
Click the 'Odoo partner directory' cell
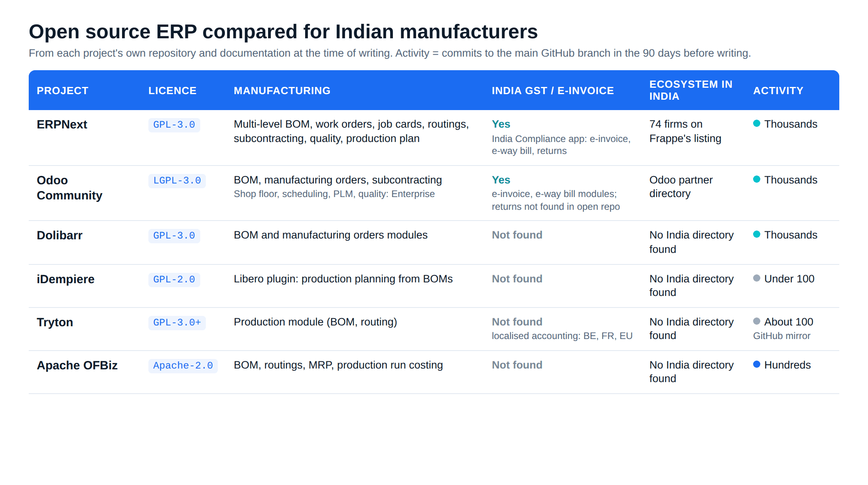point(681,187)
